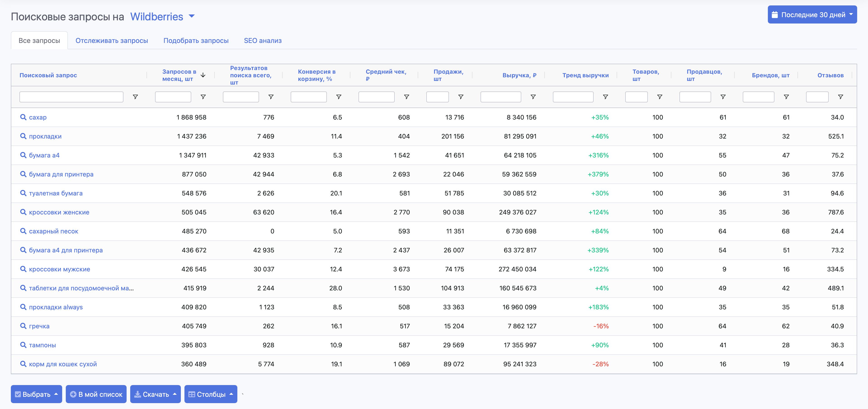Screen dimensions: 868x409
Task: Click the filter icon in the "Отзывов" column
Action: pyautogui.click(x=840, y=97)
